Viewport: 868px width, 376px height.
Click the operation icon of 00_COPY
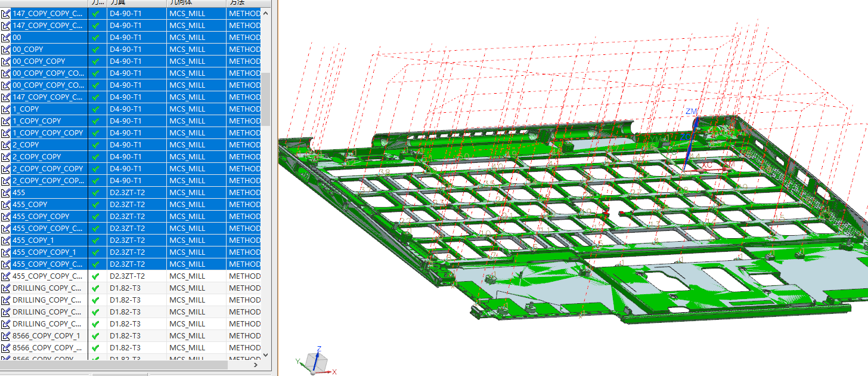coord(5,50)
